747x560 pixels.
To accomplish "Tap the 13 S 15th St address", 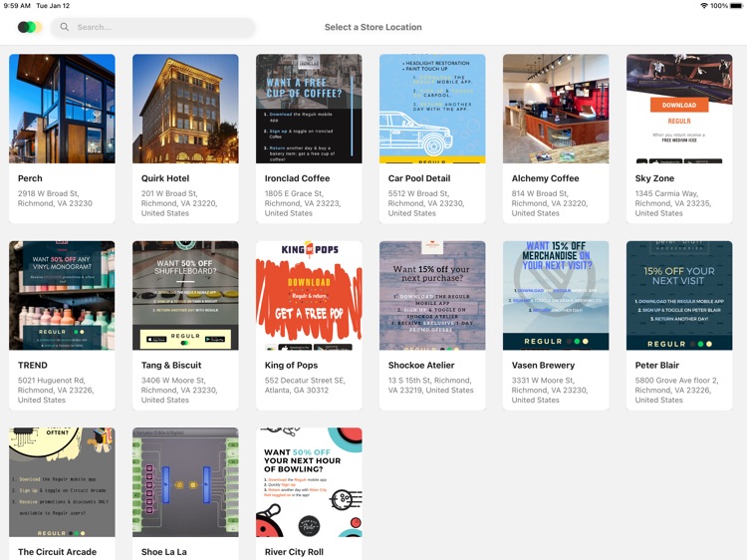I will coord(430,385).
